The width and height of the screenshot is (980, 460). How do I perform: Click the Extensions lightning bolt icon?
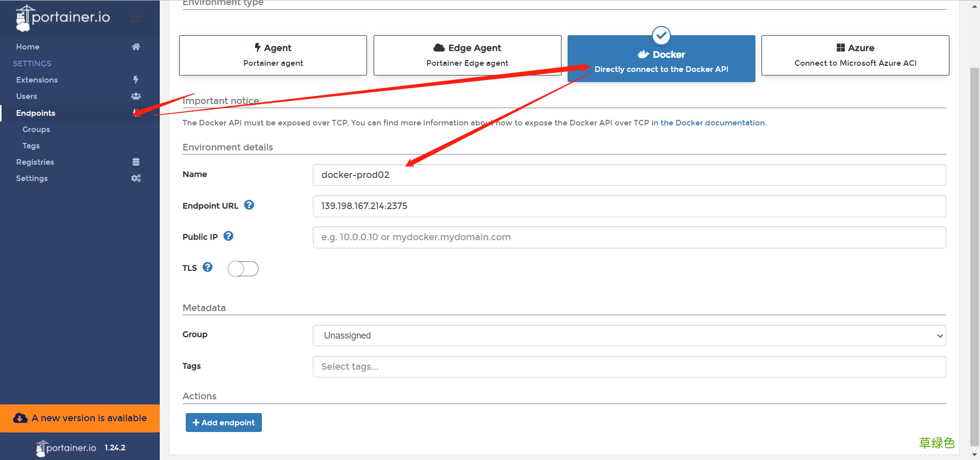(x=136, y=80)
